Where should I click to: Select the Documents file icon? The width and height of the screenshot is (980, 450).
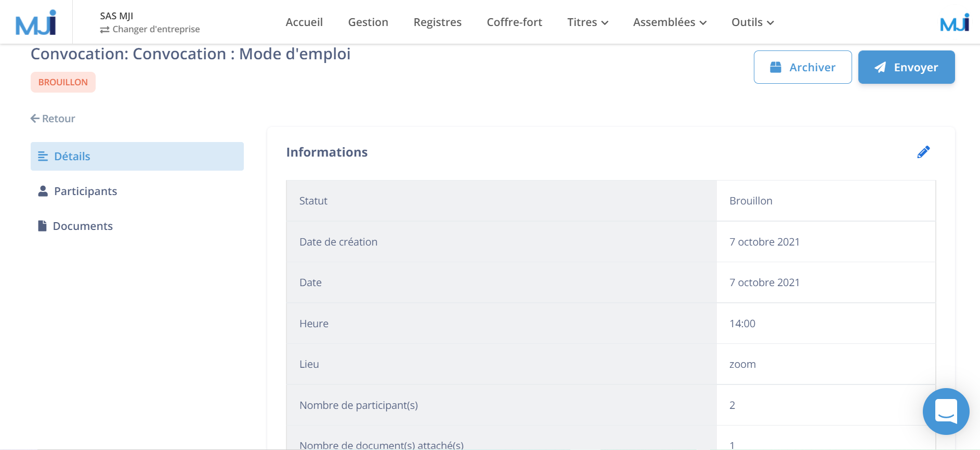point(42,225)
